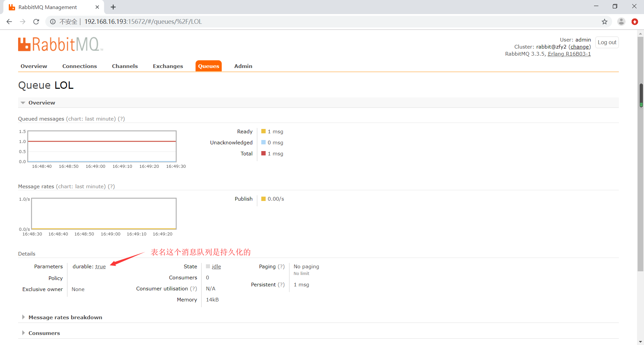Screen dimensions: 644x345
Task: Click Exclusive owner value None
Action: tap(78, 289)
